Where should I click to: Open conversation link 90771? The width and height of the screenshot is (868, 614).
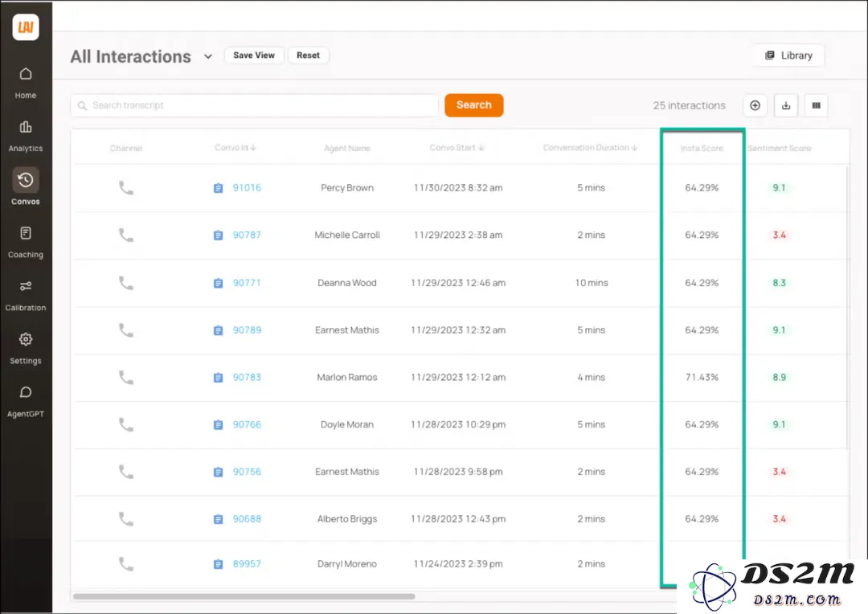tap(247, 283)
